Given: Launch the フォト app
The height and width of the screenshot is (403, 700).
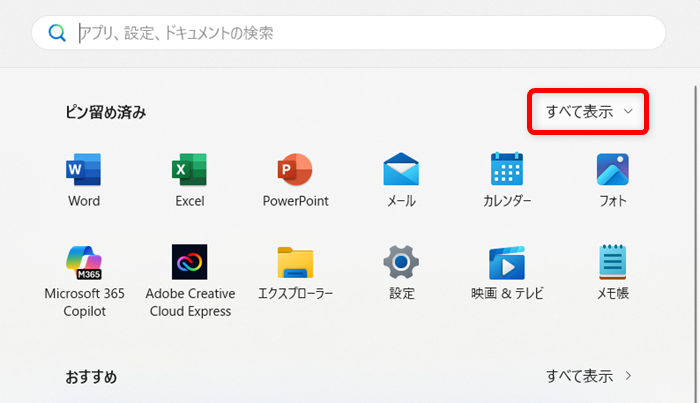Looking at the screenshot, I should click(612, 180).
